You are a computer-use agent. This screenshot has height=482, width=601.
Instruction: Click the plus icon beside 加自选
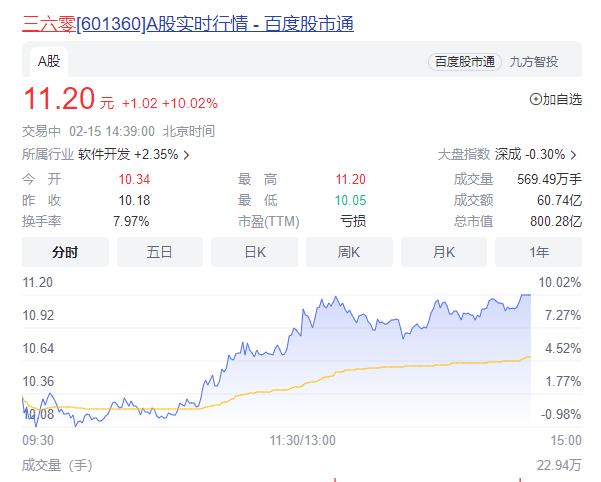535,99
